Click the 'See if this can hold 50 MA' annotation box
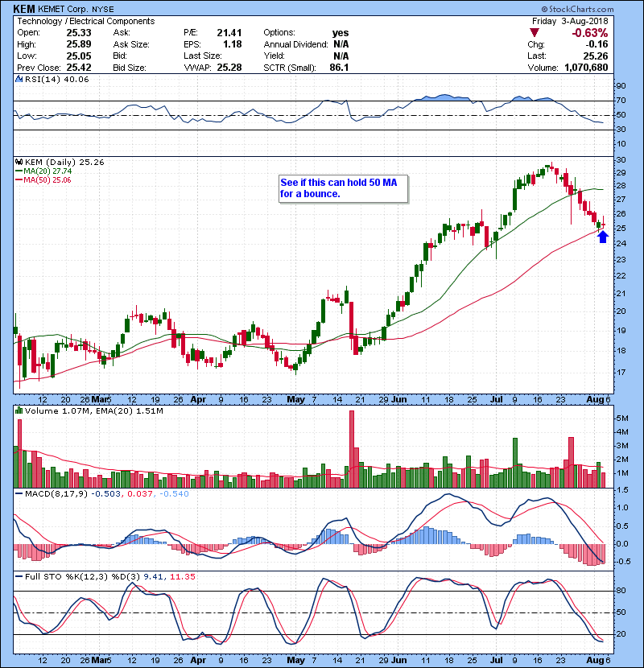The height and width of the screenshot is (668, 644). tap(343, 188)
